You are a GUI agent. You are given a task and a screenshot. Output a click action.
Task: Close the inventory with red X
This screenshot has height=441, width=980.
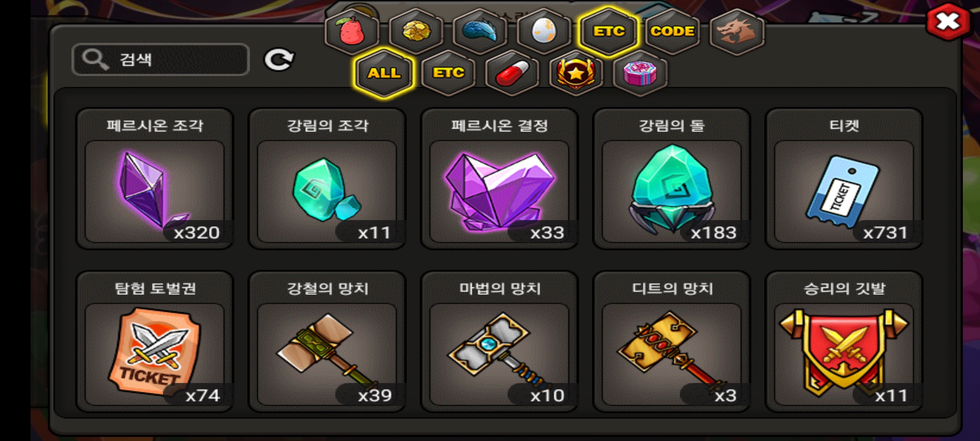pos(948,22)
